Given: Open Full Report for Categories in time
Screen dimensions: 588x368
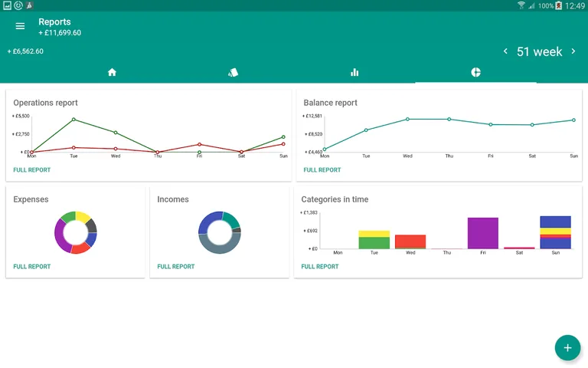Looking at the screenshot, I should click(320, 267).
